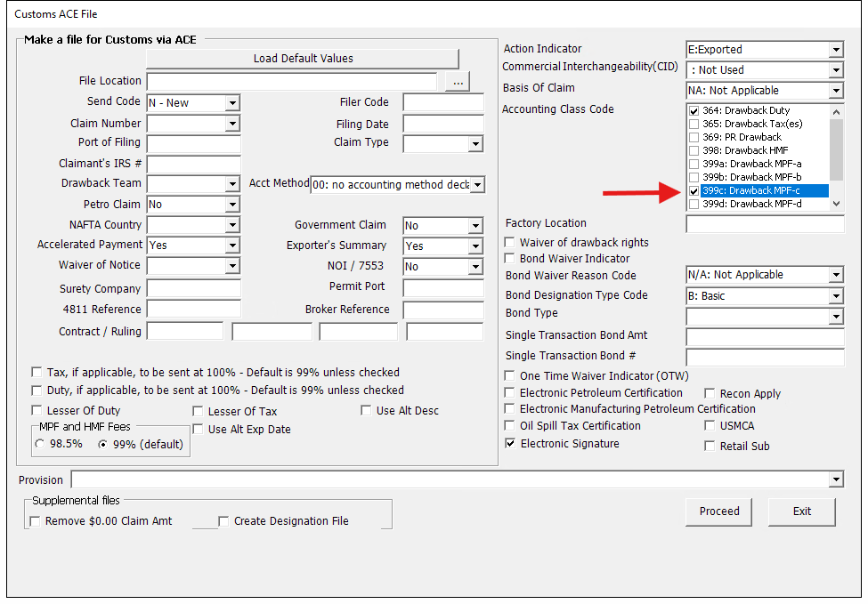The image size is (868, 604).
Task: Click the Accounting Class Code list scrollbar
Action: pos(837,157)
